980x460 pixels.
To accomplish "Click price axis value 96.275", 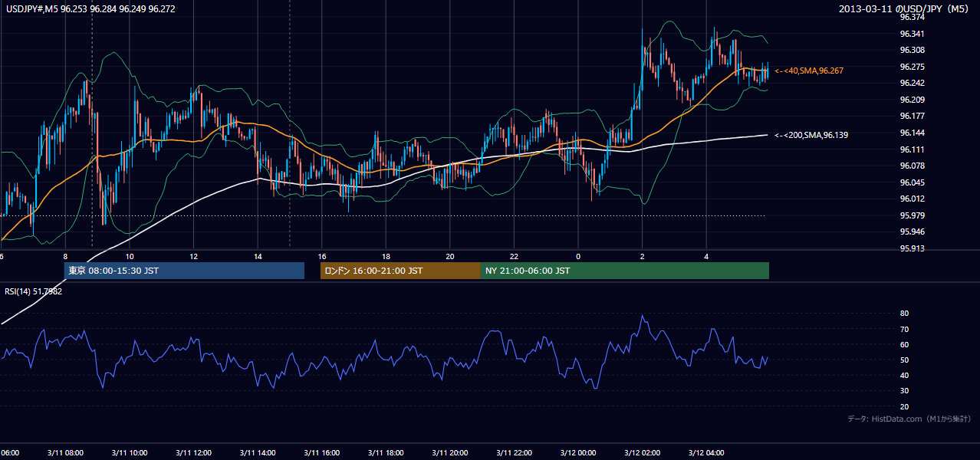I will click(x=912, y=67).
